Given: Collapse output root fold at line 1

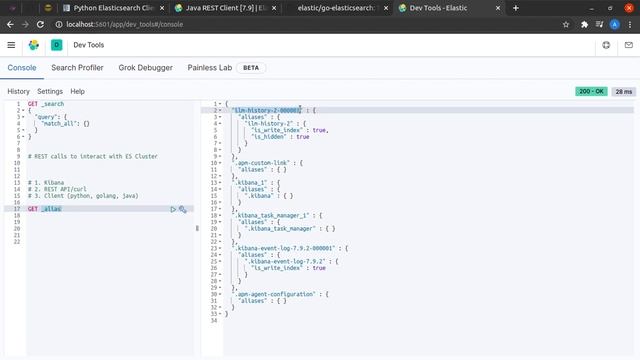Looking at the screenshot, I should (x=220, y=104).
